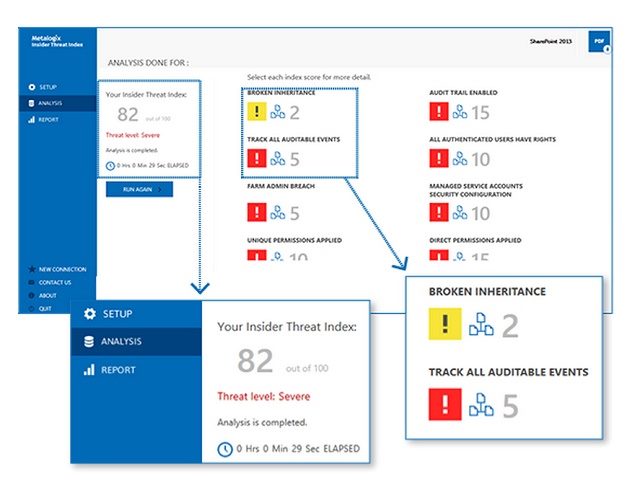640x480 pixels.
Task: Click the hierarchy icon under Farm Admin Breach
Action: [x=278, y=213]
